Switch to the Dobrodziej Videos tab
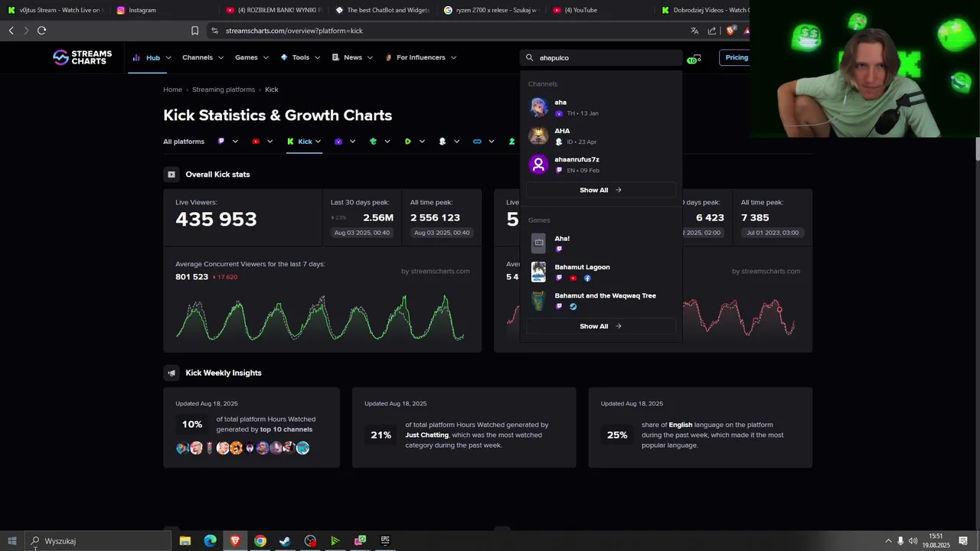This screenshot has width=980, height=551. (x=704, y=10)
